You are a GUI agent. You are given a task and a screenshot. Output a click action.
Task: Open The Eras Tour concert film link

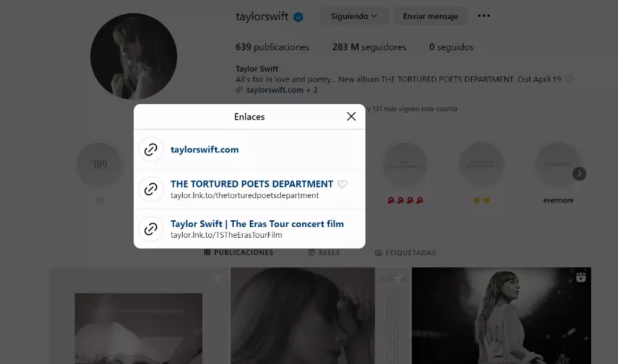pos(257,224)
